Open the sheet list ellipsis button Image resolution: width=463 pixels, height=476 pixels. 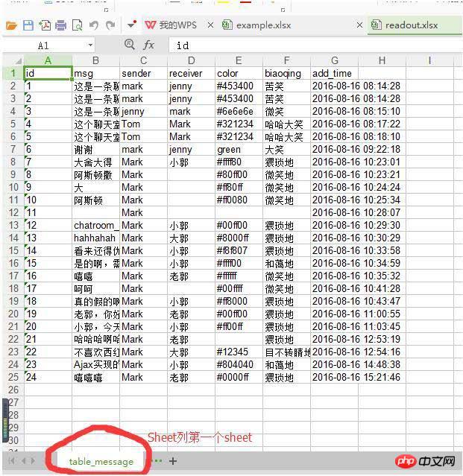click(x=157, y=461)
